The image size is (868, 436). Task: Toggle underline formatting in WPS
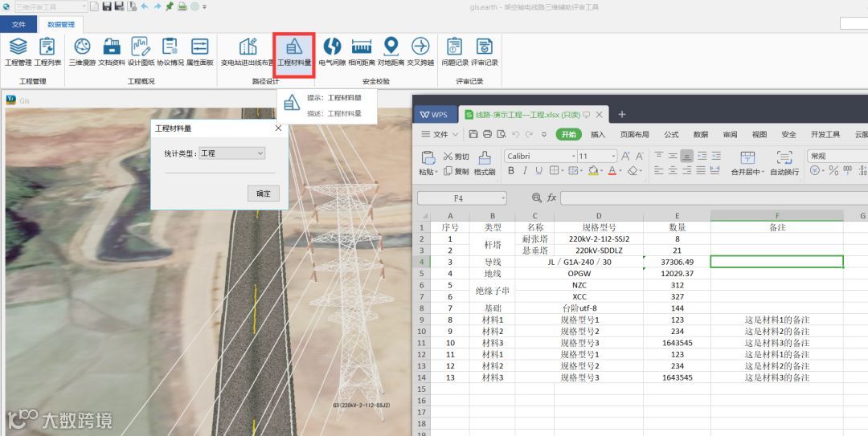538,171
